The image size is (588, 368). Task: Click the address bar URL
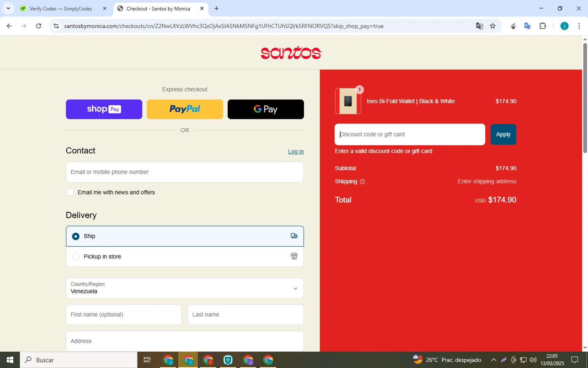(223, 26)
